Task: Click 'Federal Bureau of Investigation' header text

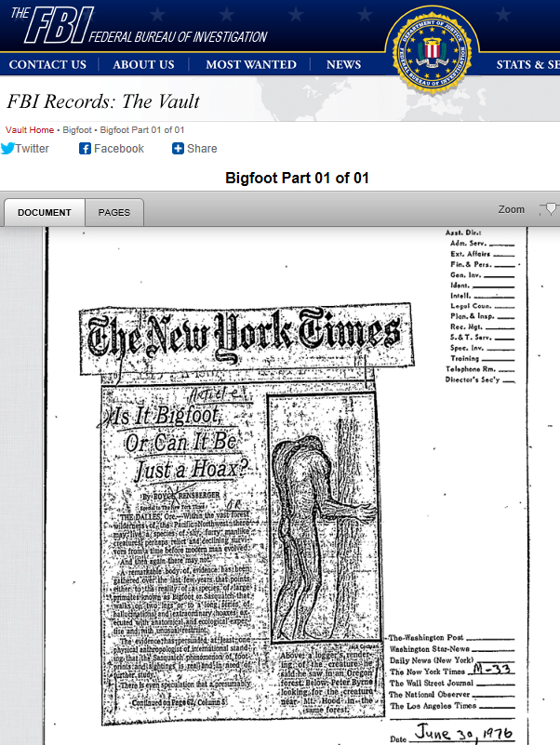Action: [x=179, y=37]
